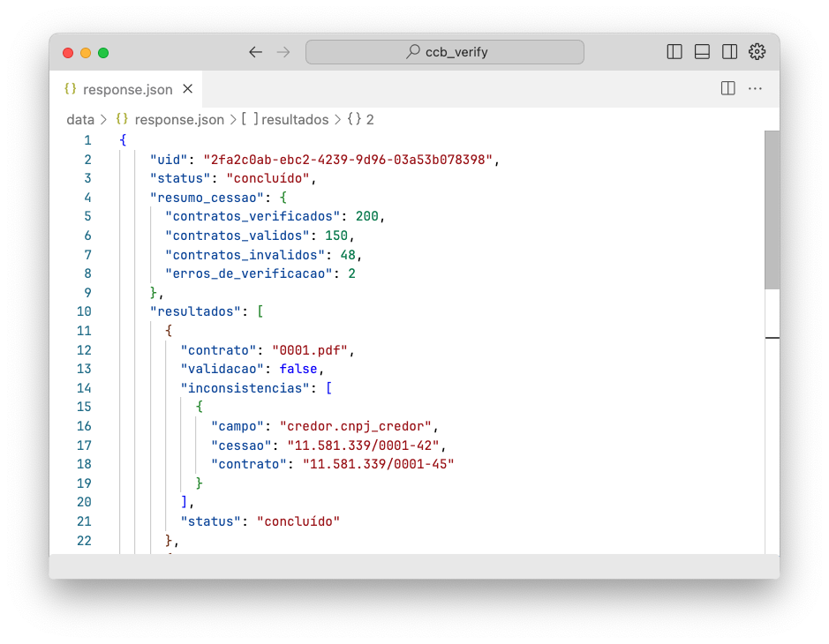Click the vertical scrollbar on the right
This screenshot has width=829, height=644.
tap(770, 212)
